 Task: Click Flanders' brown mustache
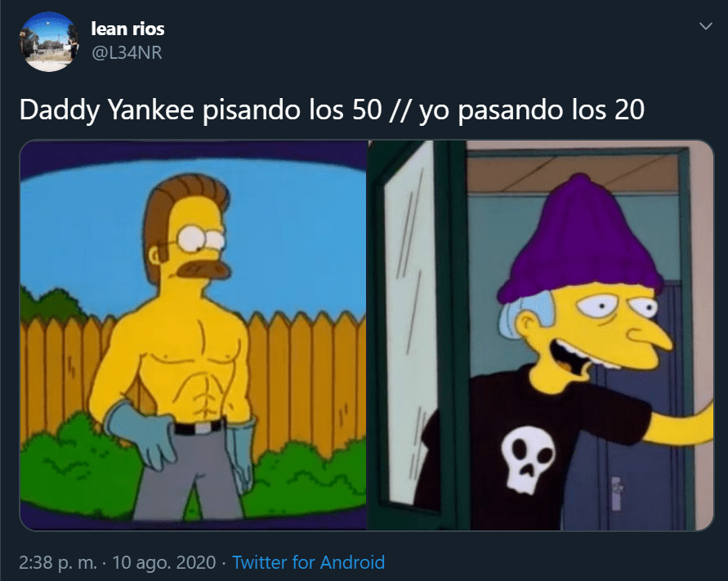(x=205, y=270)
